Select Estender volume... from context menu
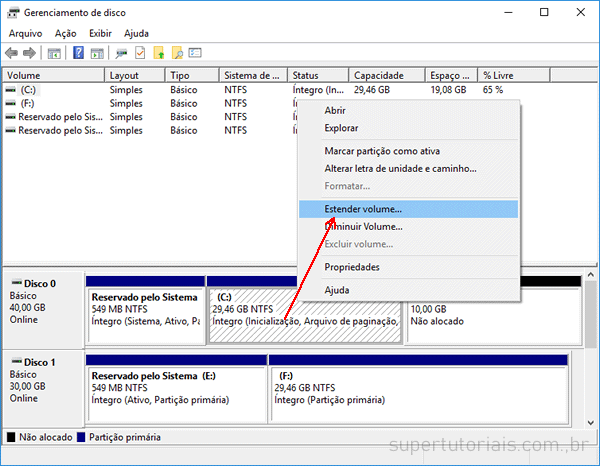This screenshot has height=466, width=600. [363, 209]
